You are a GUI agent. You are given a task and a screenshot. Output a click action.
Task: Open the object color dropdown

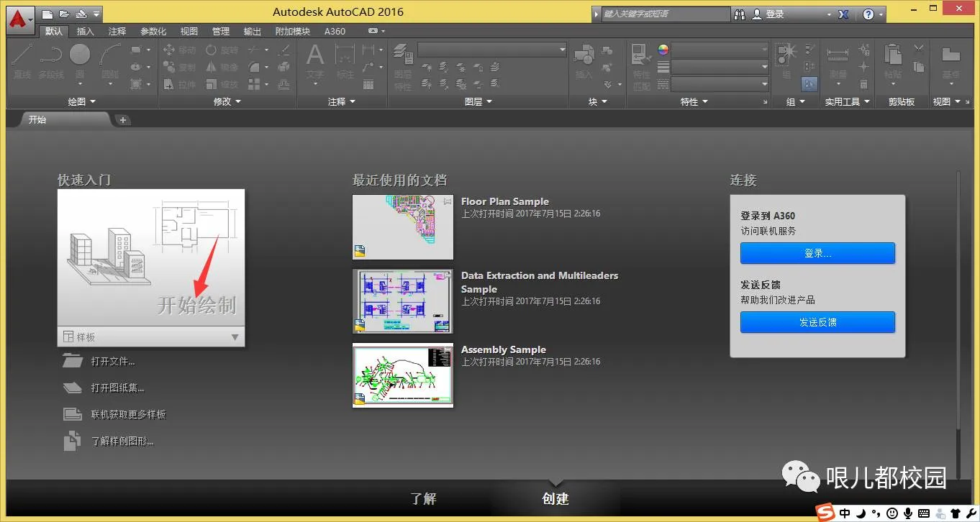pos(720,50)
